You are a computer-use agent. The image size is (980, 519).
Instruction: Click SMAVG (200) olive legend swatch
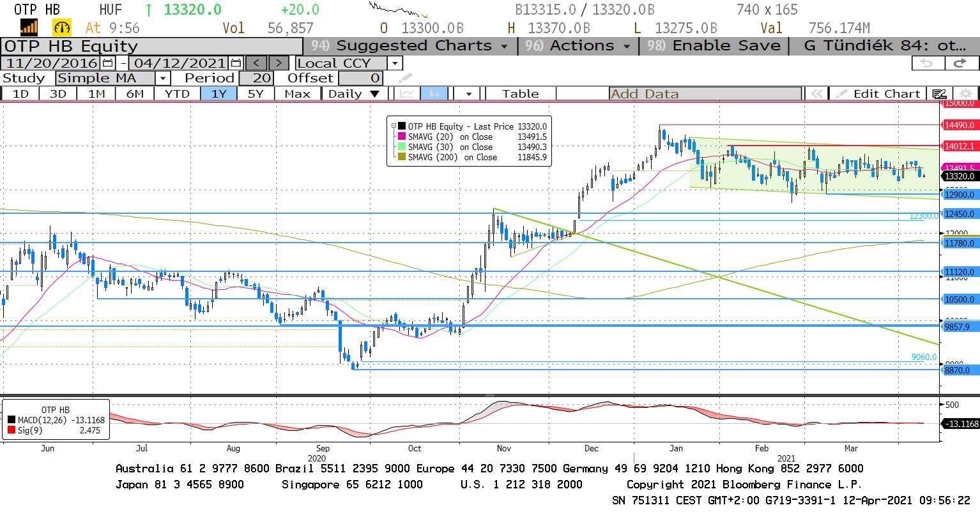402,157
